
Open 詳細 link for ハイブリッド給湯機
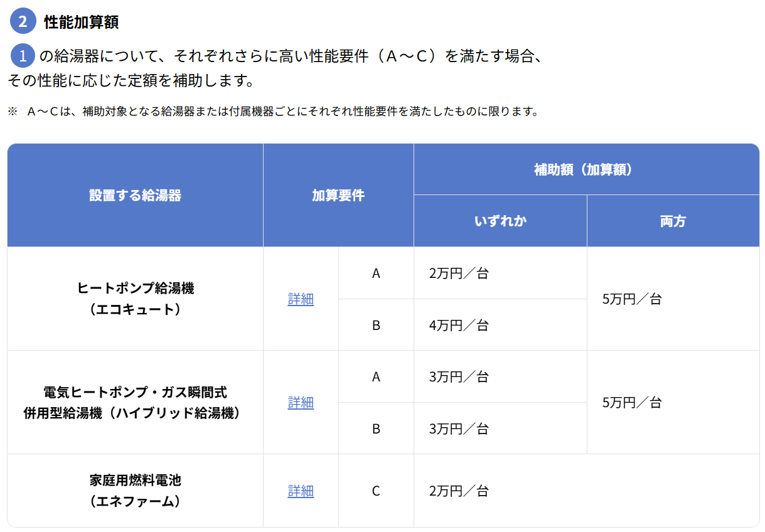pos(301,403)
